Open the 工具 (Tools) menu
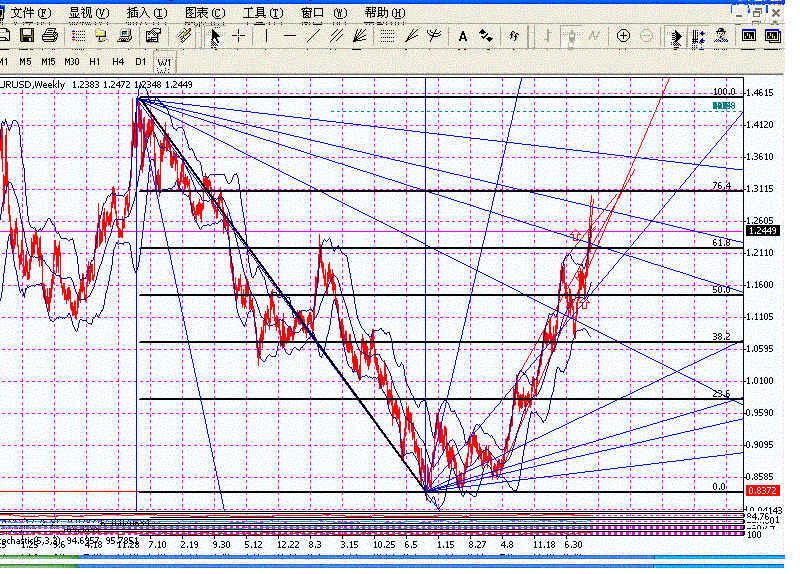 [262, 12]
